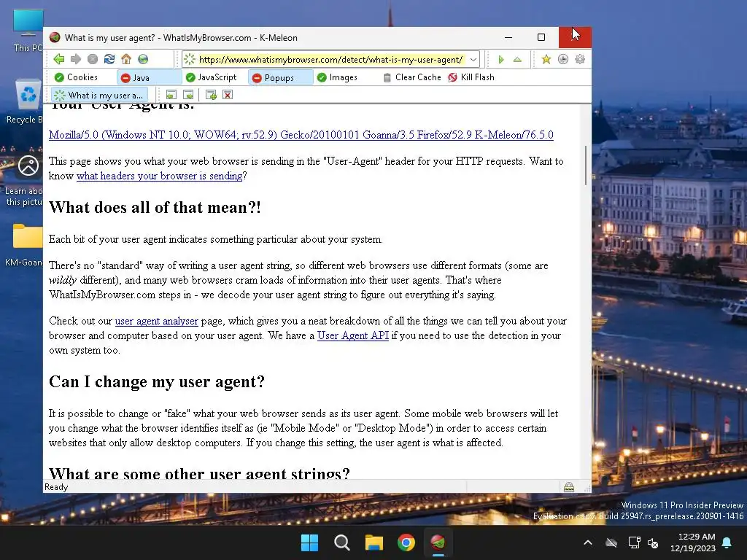Image resolution: width=747 pixels, height=560 pixels.
Task: Toggle Cookies permission on
Action: point(76,77)
